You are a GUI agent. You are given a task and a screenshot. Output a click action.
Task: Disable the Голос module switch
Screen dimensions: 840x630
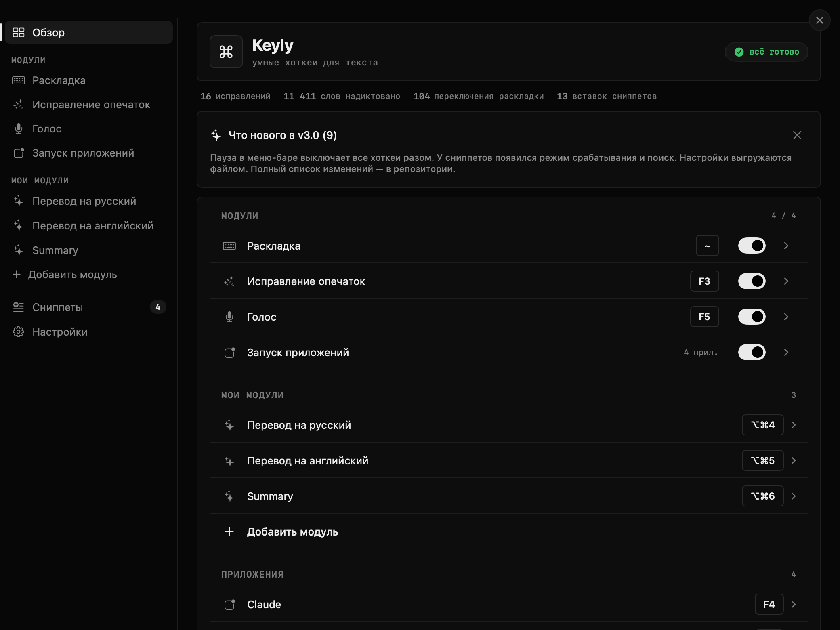click(752, 317)
